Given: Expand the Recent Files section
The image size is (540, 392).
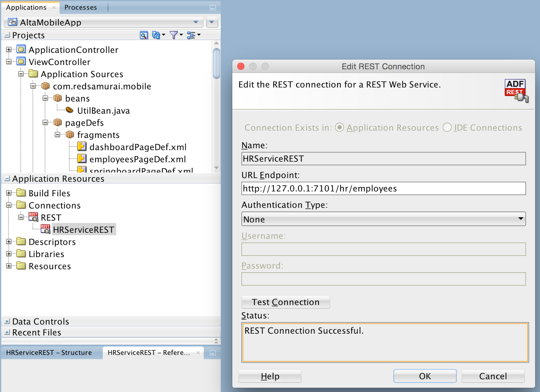Looking at the screenshot, I should click(7, 332).
